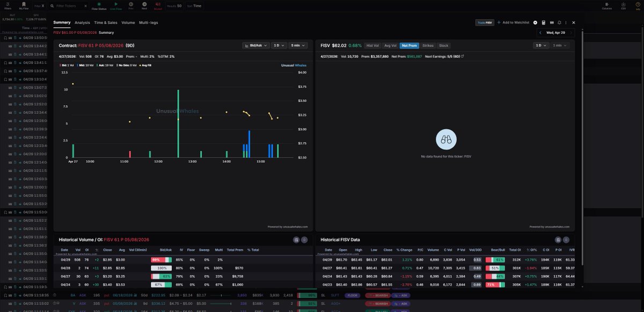The width and height of the screenshot is (644, 312).
Task: Click the 04/28 row 100% Bid/Ask bar
Action: pyautogui.click(x=162, y=267)
